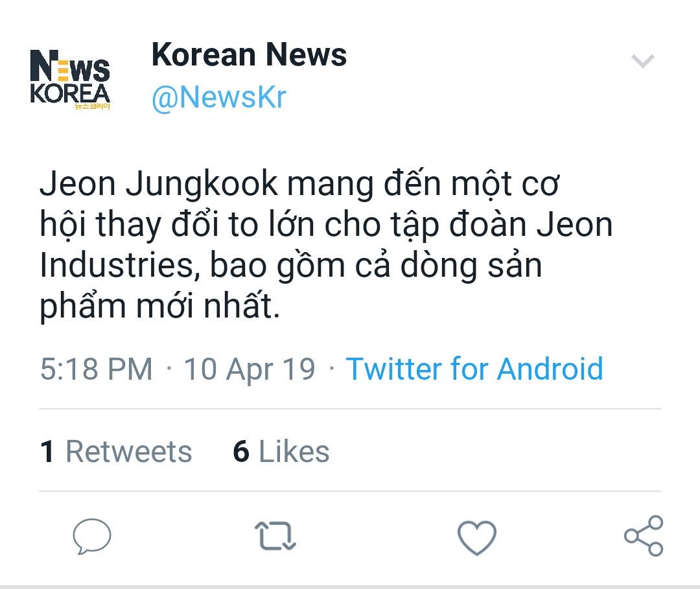Click the 5:18 PM timestamp

[x=96, y=369]
